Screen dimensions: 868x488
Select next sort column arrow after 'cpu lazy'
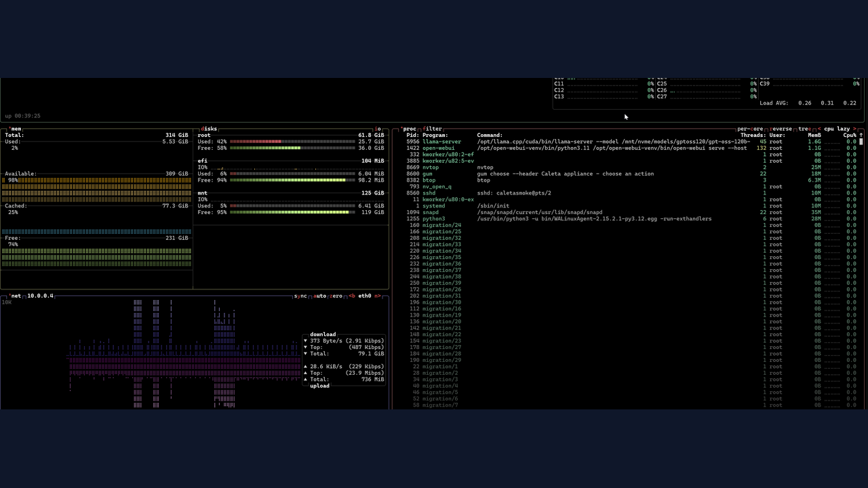(x=854, y=129)
